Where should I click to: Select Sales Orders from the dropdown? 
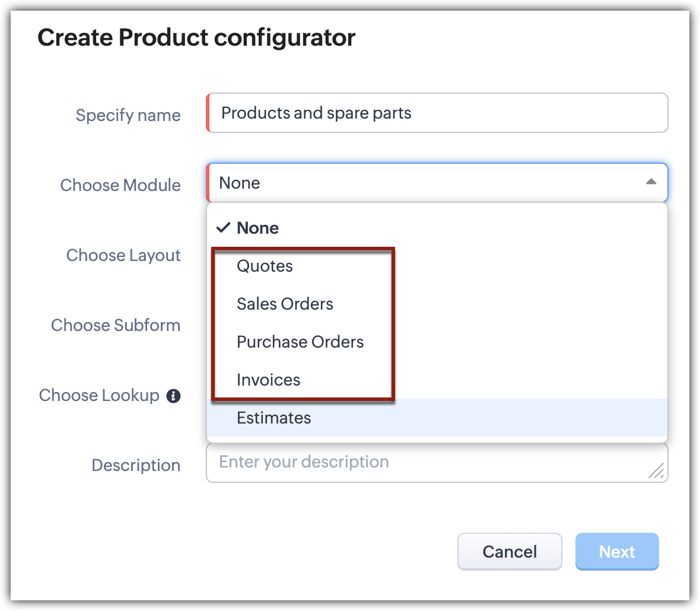click(285, 304)
